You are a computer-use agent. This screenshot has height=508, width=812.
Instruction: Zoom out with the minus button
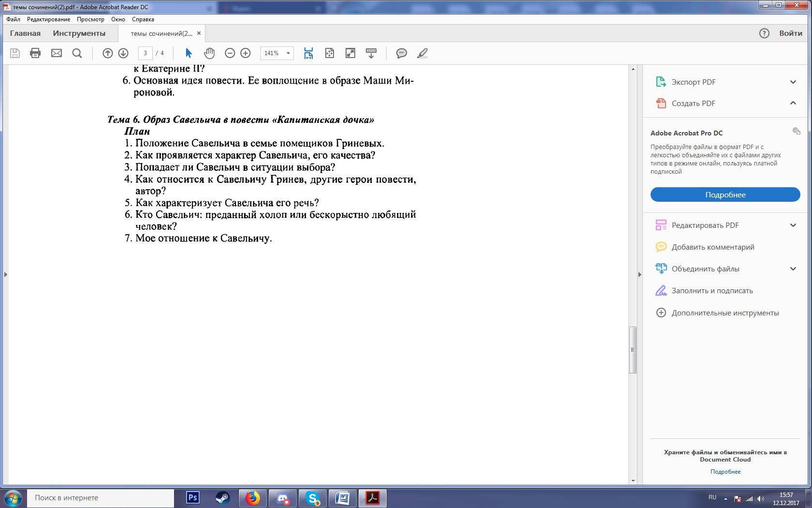[230, 53]
